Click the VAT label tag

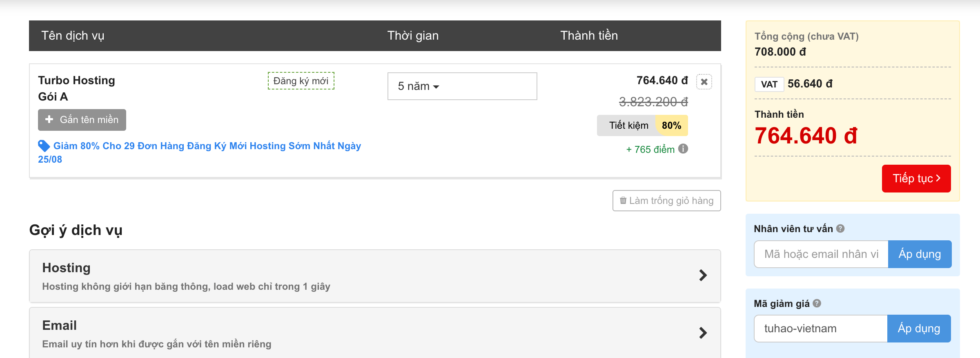coord(769,84)
